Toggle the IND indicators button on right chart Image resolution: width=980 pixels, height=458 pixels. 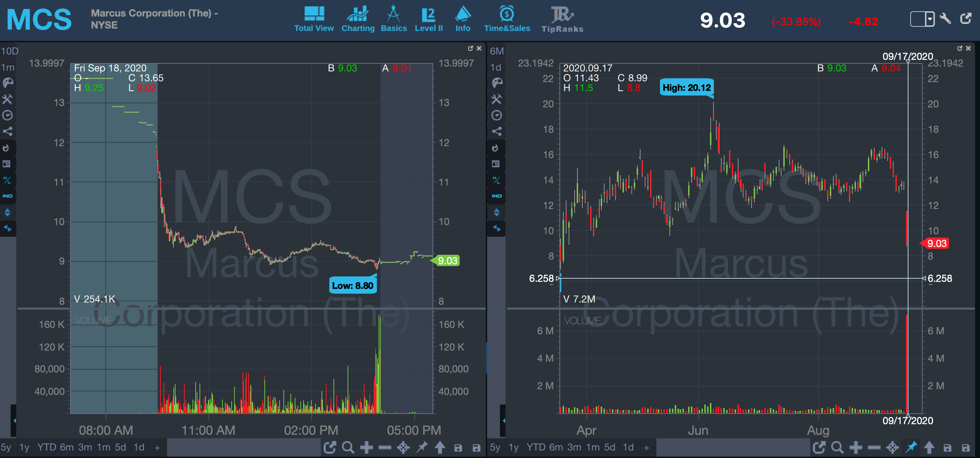pyautogui.click(x=496, y=196)
